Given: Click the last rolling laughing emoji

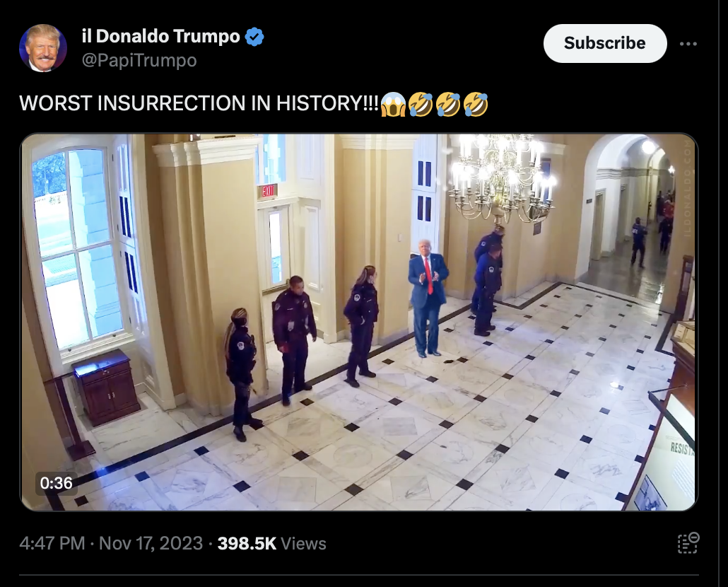Looking at the screenshot, I should (x=476, y=104).
